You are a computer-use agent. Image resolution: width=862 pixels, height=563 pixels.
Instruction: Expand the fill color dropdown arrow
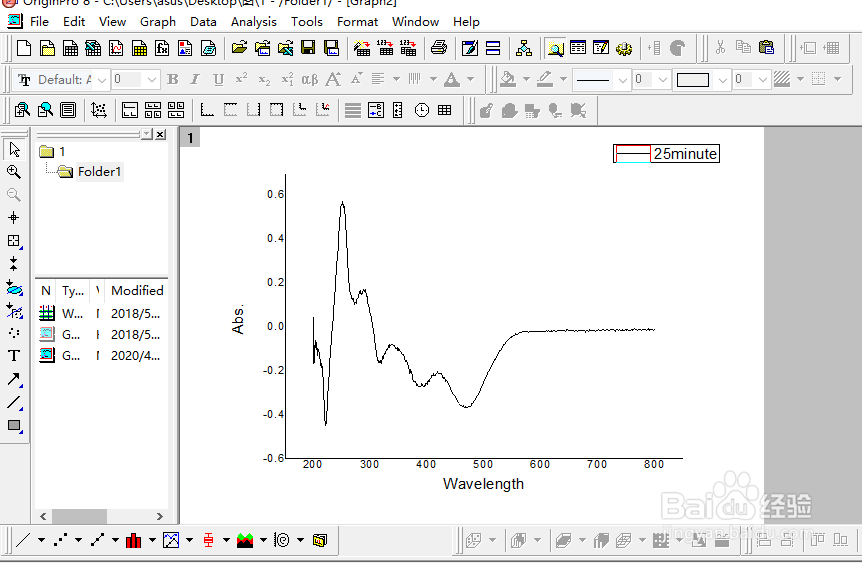(526, 79)
